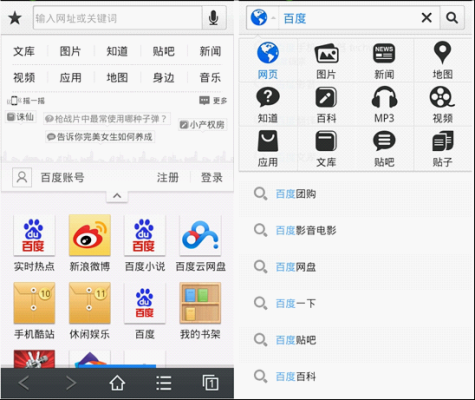Viewport: 475px width, 400px height.
Task: Tap the microphone voice search icon
Action: click(x=213, y=18)
